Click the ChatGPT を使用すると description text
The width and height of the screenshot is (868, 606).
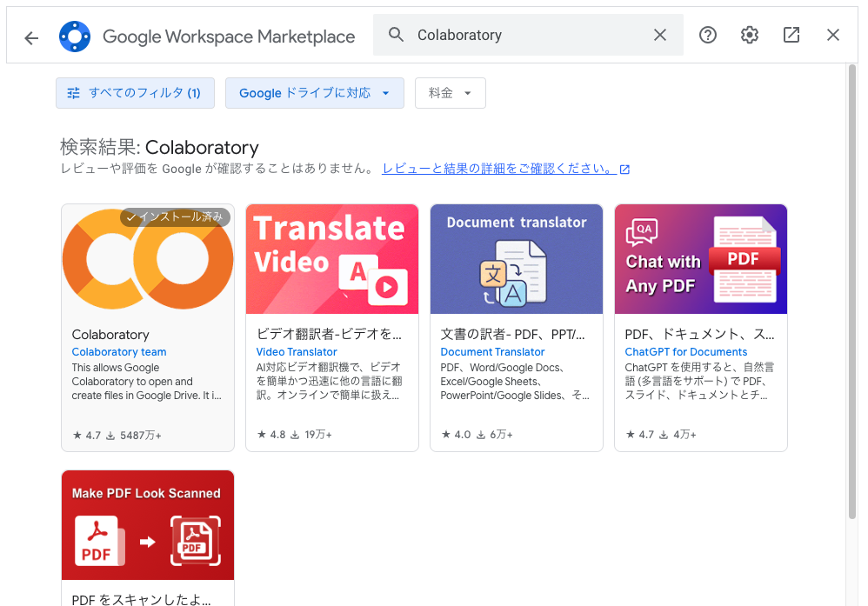tap(700, 382)
